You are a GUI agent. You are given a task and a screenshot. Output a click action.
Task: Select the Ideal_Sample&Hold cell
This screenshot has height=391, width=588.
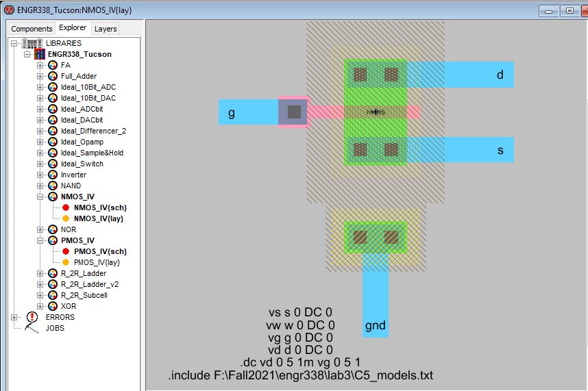tap(92, 153)
